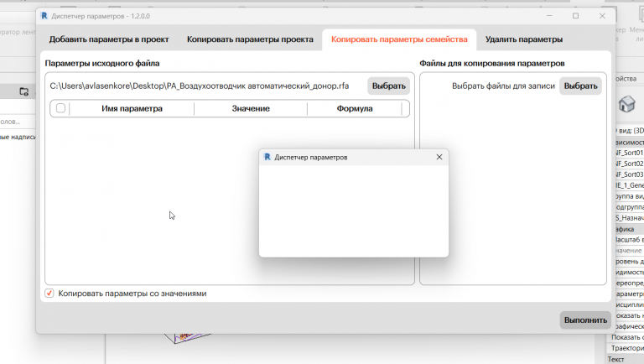Click the Revit icon in main dialog title
The height and width of the screenshot is (364, 644).
(44, 16)
